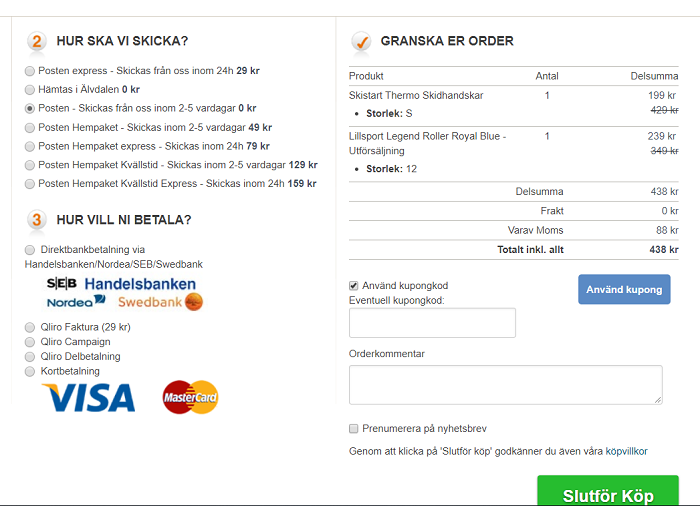Click the green Slutför Köp button
The height and width of the screenshot is (506, 700).
point(608,493)
